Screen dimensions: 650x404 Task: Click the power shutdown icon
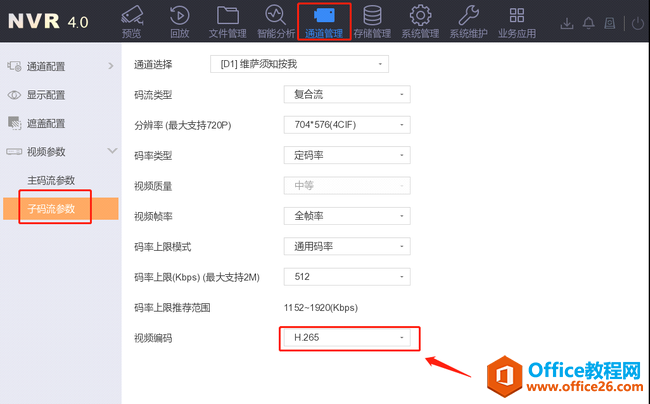point(637,23)
